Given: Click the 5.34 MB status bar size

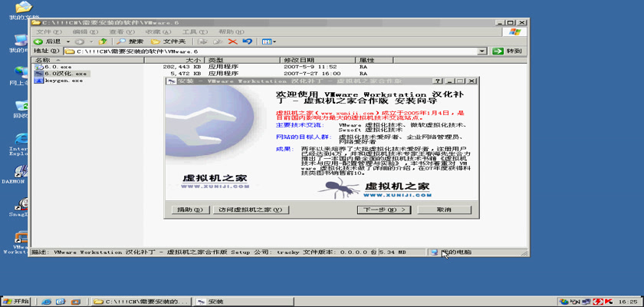Looking at the screenshot, I should pos(393,253).
